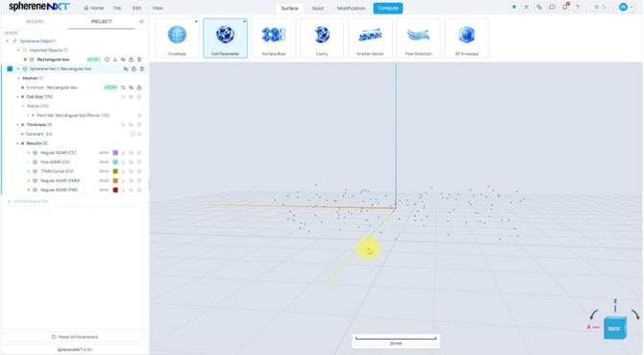Toggle visibility of Envelope Rectangular box mesh
644x355 pixels.
[131, 88]
